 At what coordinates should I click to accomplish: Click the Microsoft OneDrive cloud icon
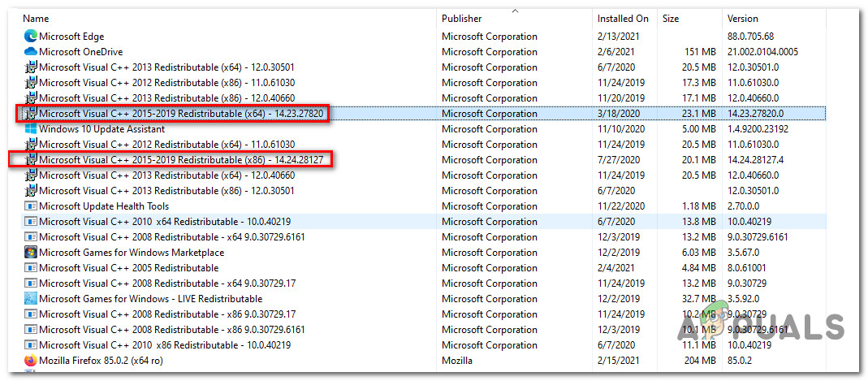[x=31, y=52]
